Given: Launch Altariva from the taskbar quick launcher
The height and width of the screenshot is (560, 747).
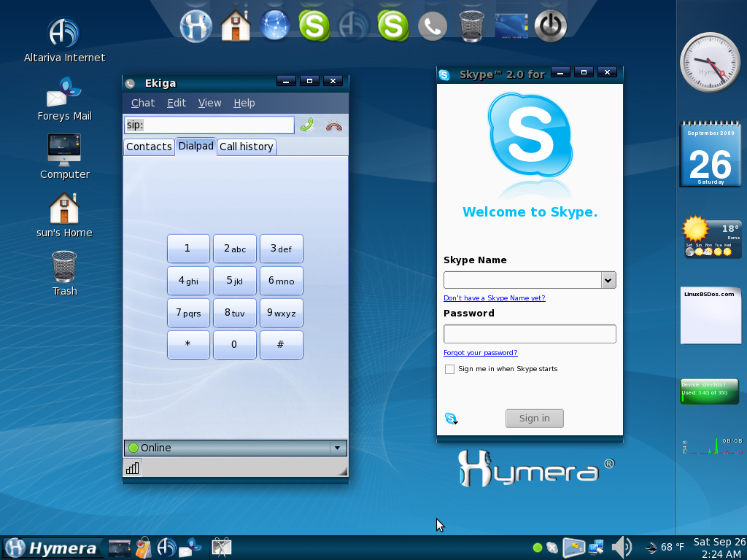Looking at the screenshot, I should point(167,548).
